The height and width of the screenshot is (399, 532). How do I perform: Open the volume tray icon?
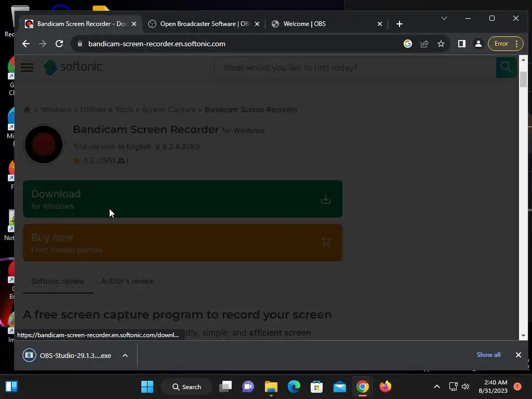point(465,387)
